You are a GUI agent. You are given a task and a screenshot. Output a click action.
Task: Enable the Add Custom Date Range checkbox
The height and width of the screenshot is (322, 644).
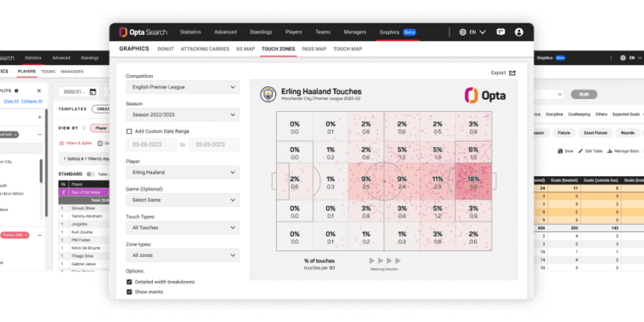pyautogui.click(x=130, y=130)
